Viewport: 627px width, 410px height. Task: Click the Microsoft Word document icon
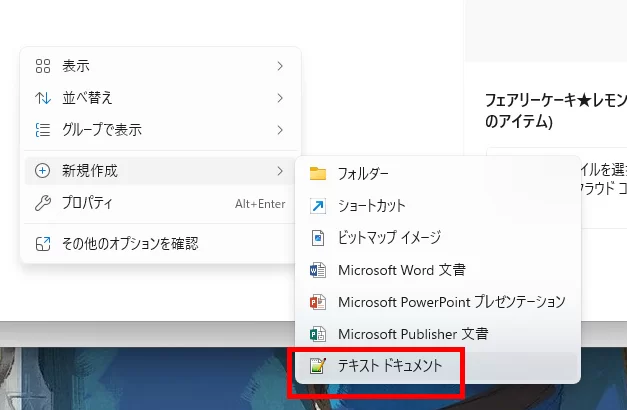[318, 270]
